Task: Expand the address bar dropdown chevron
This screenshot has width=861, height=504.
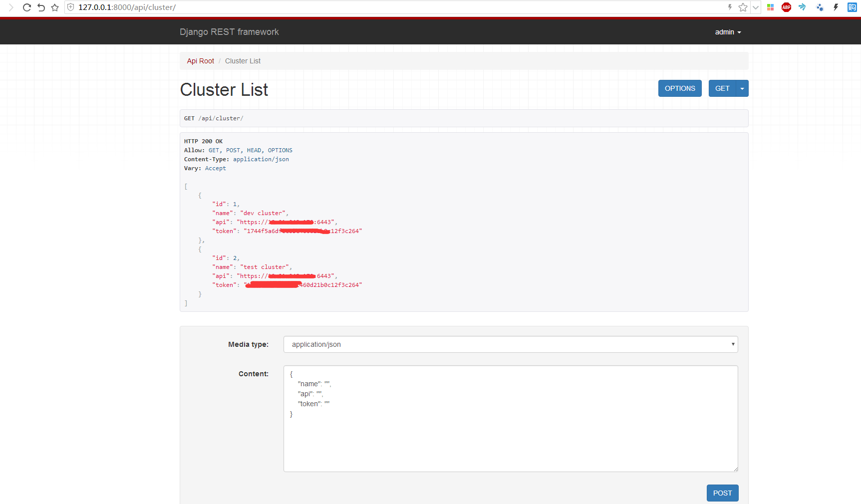Action: (x=756, y=7)
